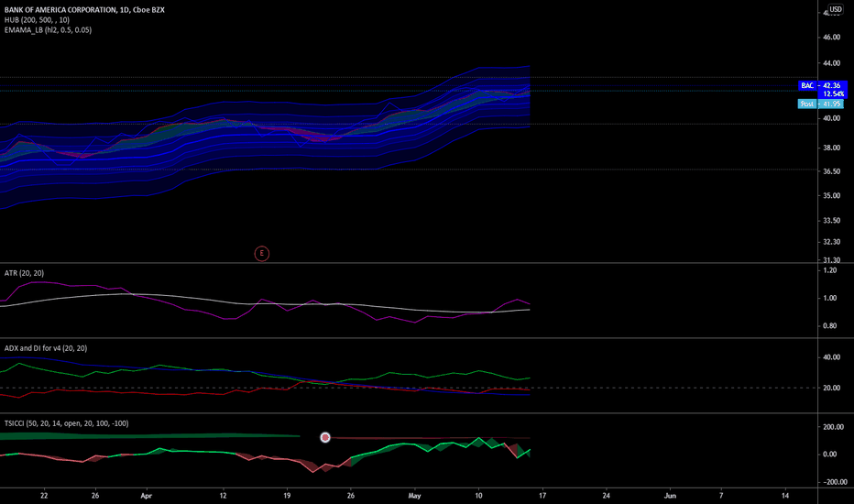Select the ADX and DI for v4 legend

(46, 348)
